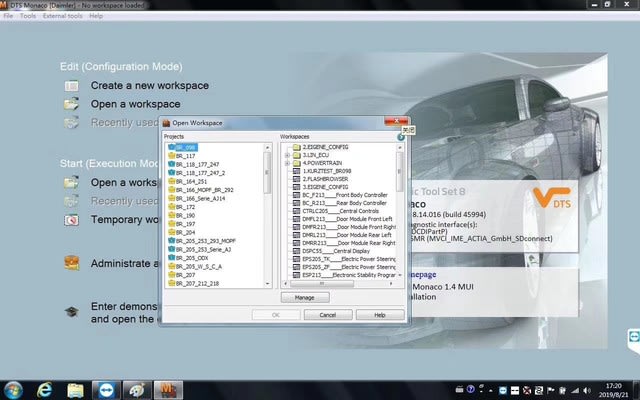Click Help button in Open Workspace dialog

380,315
